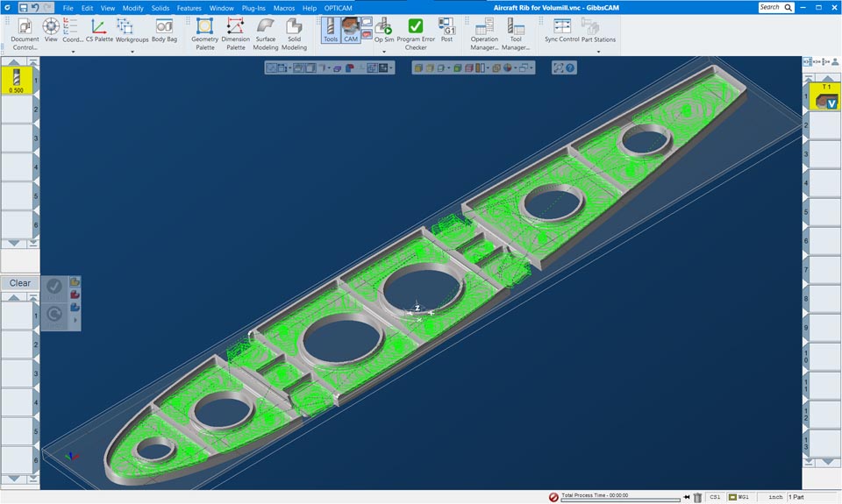This screenshot has width=842, height=504.
Task: Click the inch units field
Action: [x=774, y=497]
